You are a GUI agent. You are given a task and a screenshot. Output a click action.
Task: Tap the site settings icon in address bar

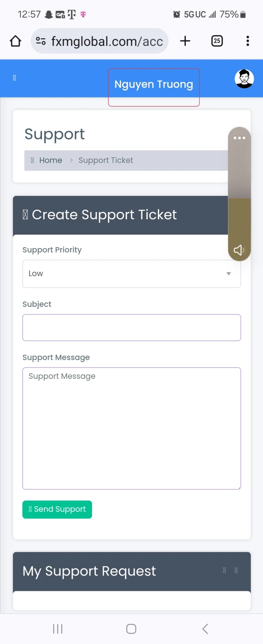(x=41, y=41)
